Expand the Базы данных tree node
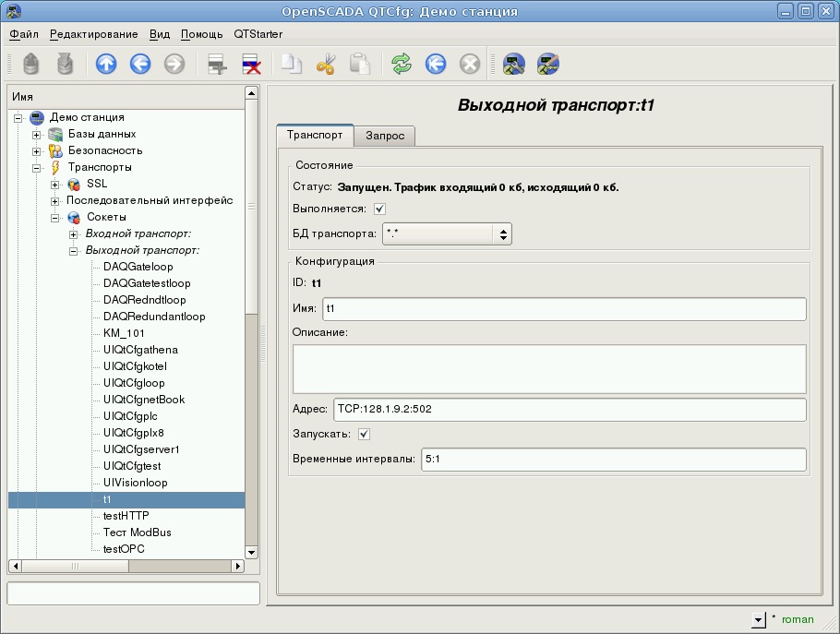840x634 pixels. [38, 135]
